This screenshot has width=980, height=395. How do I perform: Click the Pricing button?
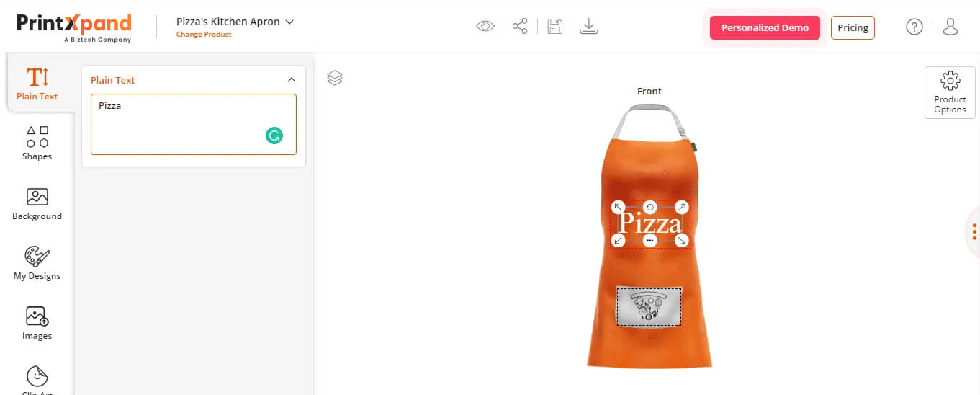tap(853, 27)
